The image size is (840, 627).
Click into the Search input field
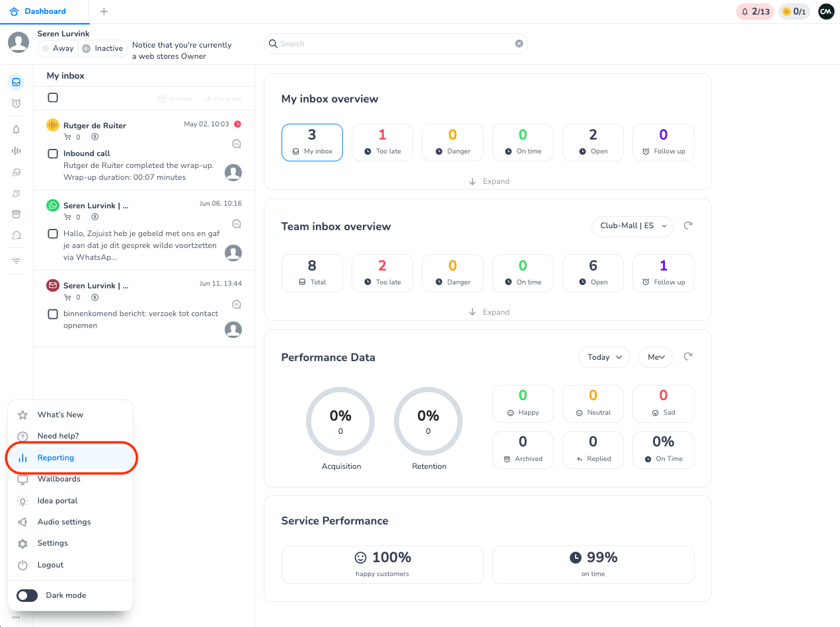pos(395,44)
